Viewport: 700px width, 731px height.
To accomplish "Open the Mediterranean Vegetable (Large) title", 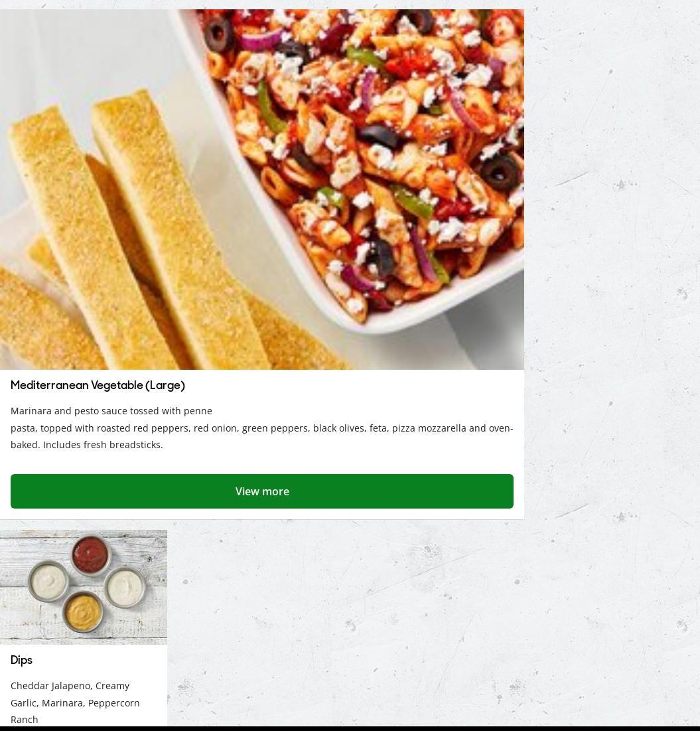I will [x=98, y=385].
